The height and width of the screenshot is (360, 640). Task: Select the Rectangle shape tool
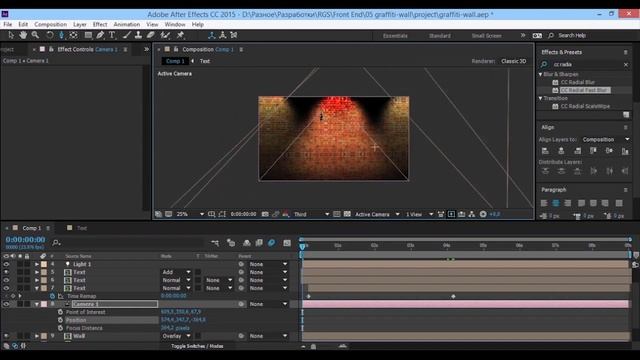click(88, 35)
